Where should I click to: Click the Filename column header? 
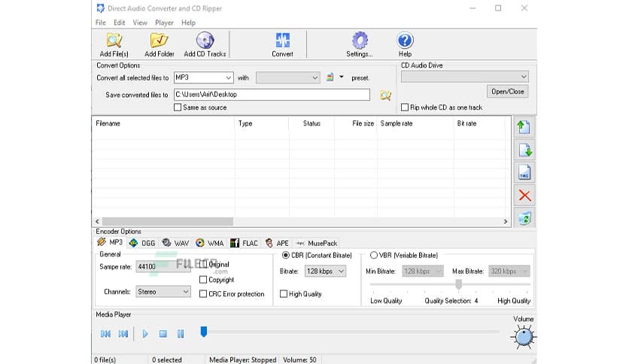163,123
